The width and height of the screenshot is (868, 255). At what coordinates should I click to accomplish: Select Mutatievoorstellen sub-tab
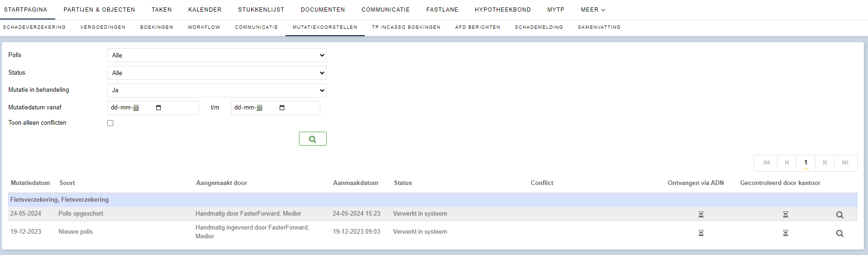coord(325,27)
